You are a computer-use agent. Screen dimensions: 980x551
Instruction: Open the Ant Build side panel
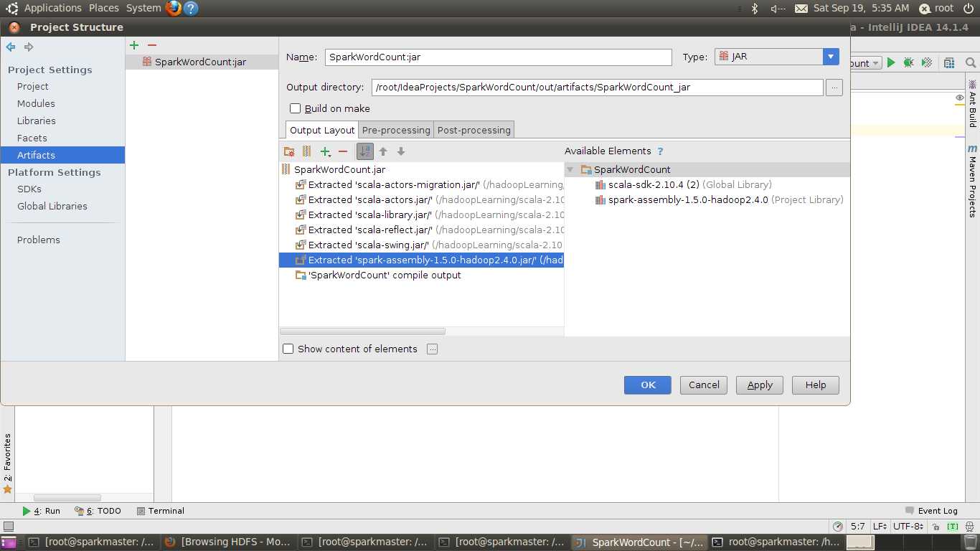pyautogui.click(x=973, y=104)
